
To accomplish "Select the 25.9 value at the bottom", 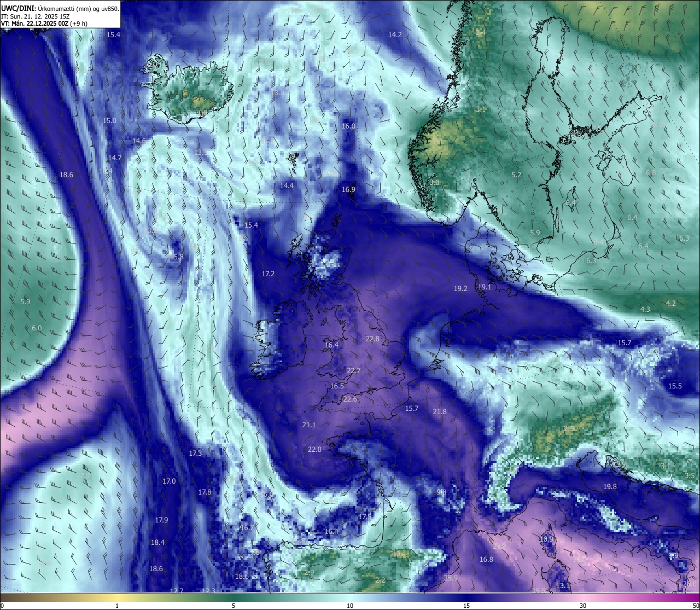I will pos(451,578).
